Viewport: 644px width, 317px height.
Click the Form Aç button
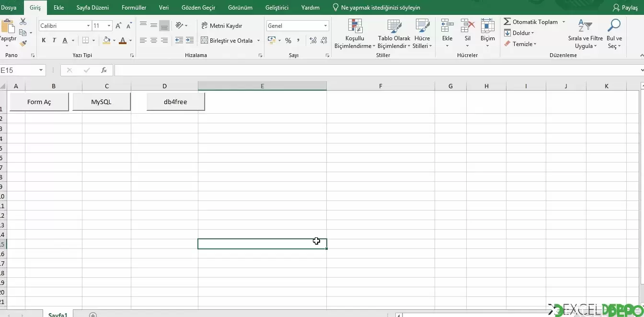(x=39, y=102)
